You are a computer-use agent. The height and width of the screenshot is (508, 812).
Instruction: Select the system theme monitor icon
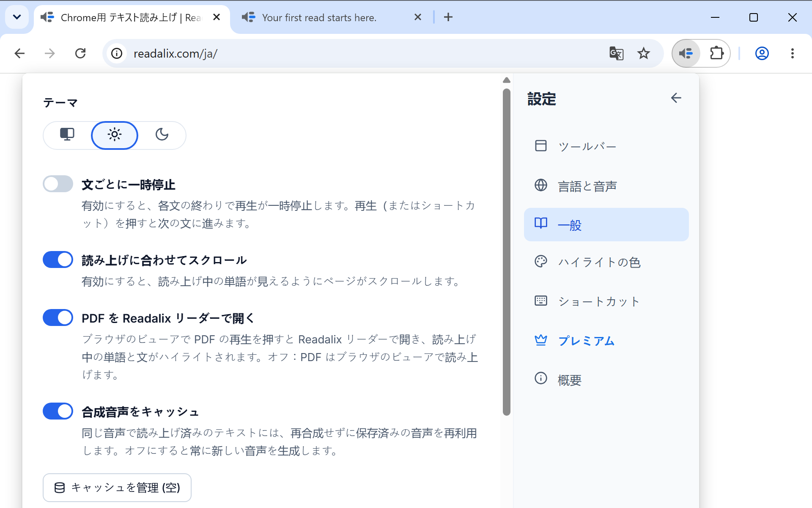[x=67, y=135]
